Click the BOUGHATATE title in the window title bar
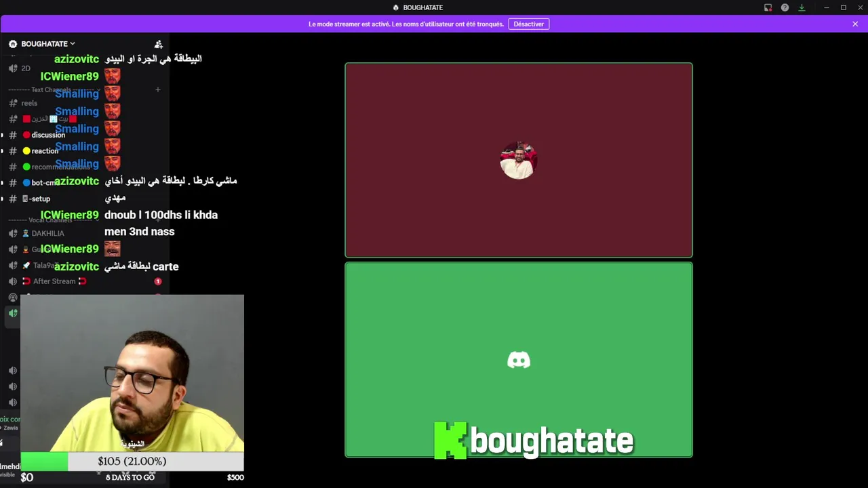The height and width of the screenshot is (488, 868). click(422, 7)
